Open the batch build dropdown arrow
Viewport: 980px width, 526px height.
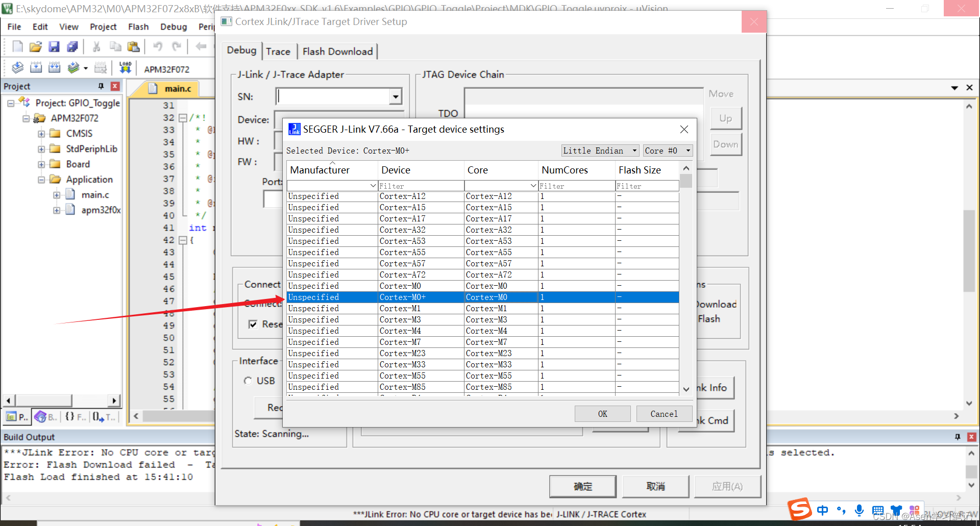(85, 68)
